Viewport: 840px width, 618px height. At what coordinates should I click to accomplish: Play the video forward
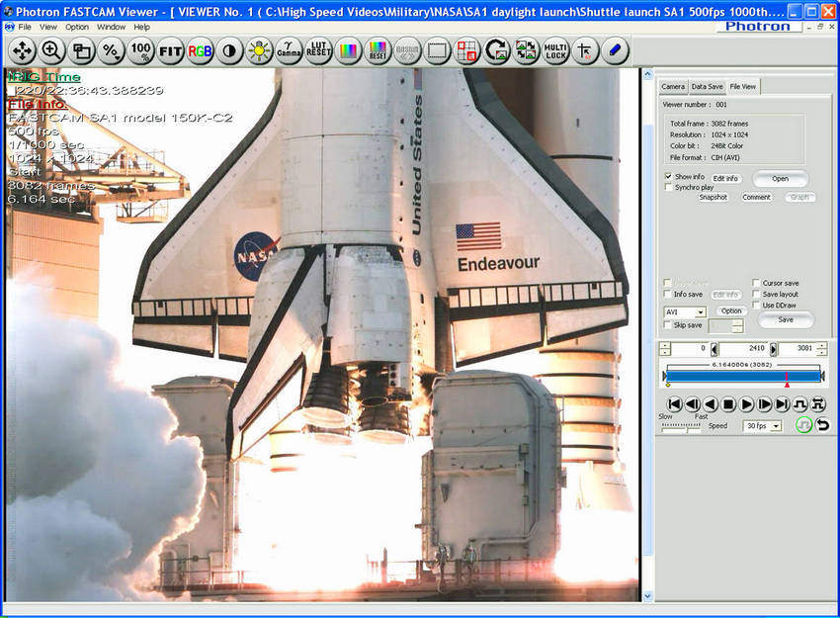(x=746, y=404)
